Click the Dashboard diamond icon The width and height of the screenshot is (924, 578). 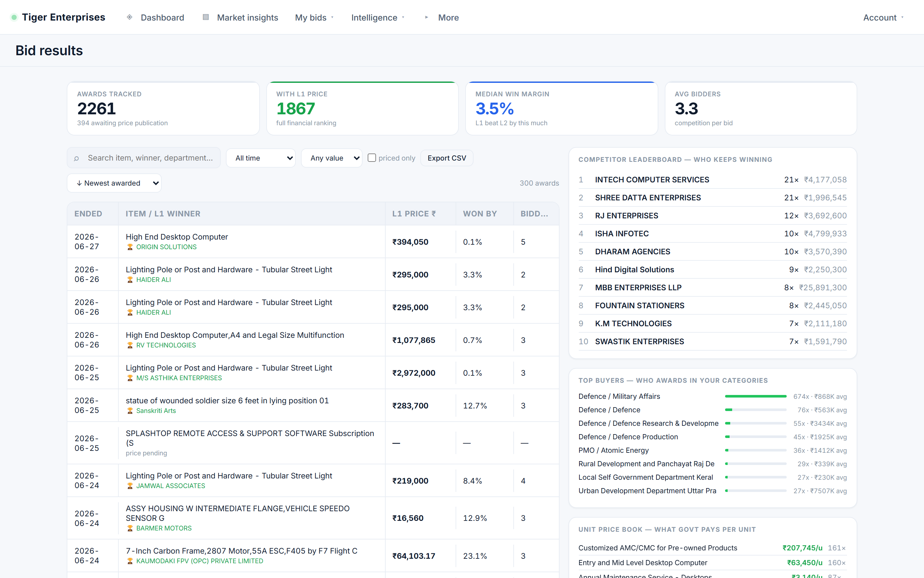[x=129, y=17]
